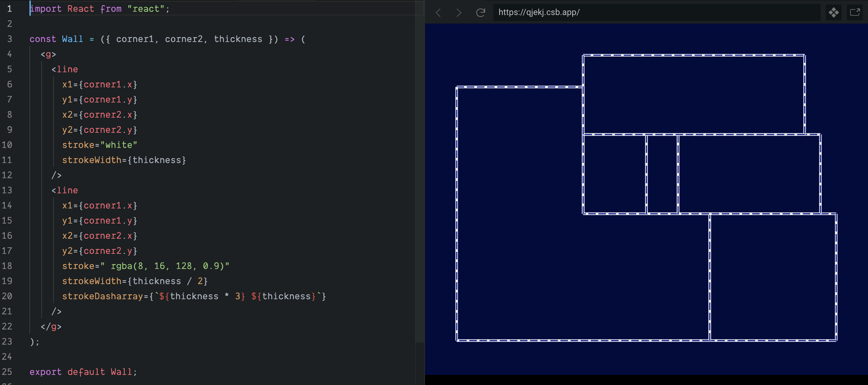
Task: Click the closing </g> tag
Action: pos(51,327)
